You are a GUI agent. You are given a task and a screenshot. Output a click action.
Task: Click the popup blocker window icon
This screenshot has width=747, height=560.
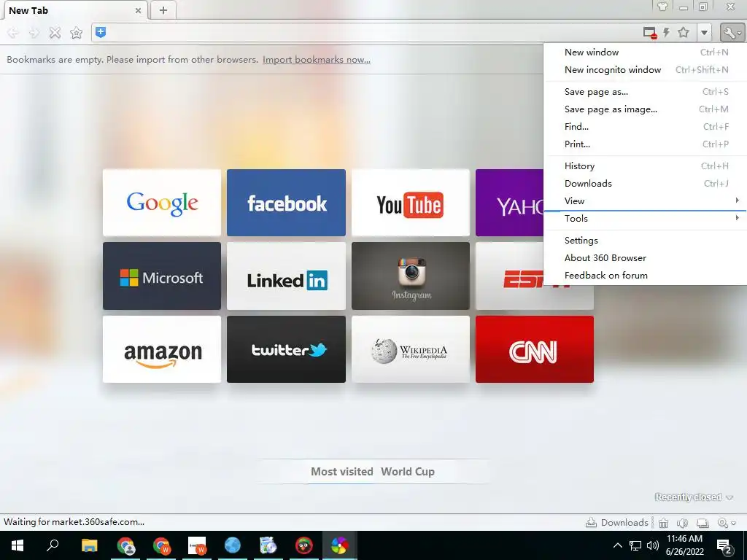[x=650, y=33]
